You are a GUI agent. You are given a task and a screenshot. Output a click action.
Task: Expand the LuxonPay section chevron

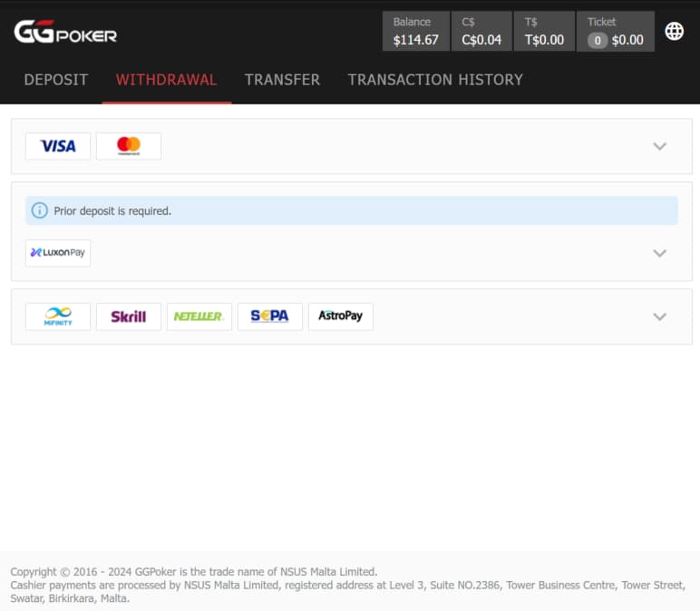[x=660, y=254]
